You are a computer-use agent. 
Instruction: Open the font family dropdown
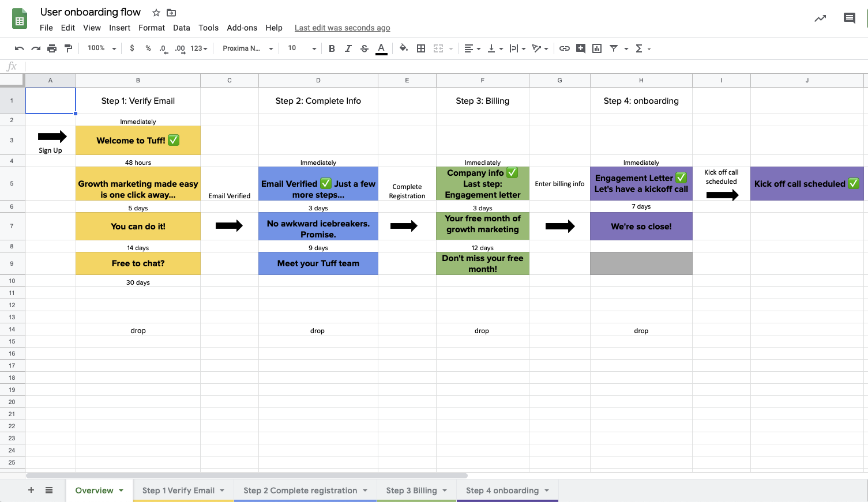[247, 48]
